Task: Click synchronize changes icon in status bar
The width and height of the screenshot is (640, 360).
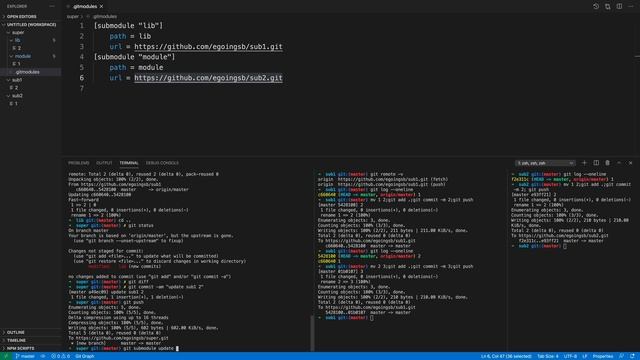Action: (x=42, y=356)
